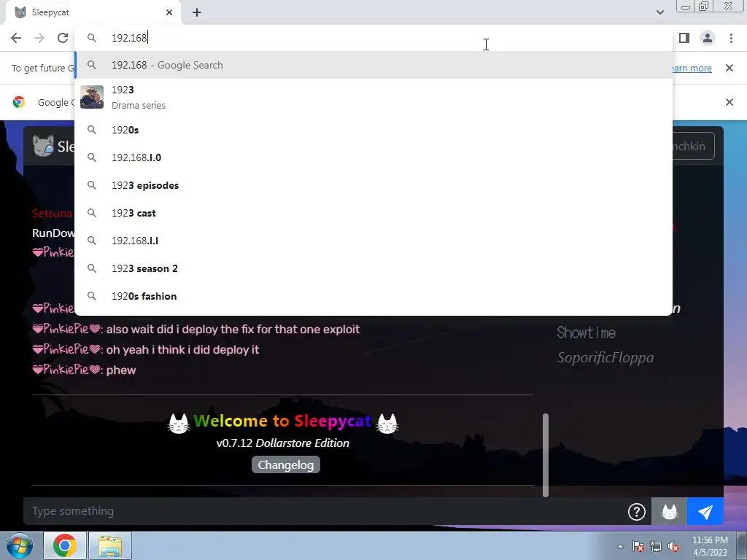
Task: Select user Showtime in user list
Action: click(587, 332)
